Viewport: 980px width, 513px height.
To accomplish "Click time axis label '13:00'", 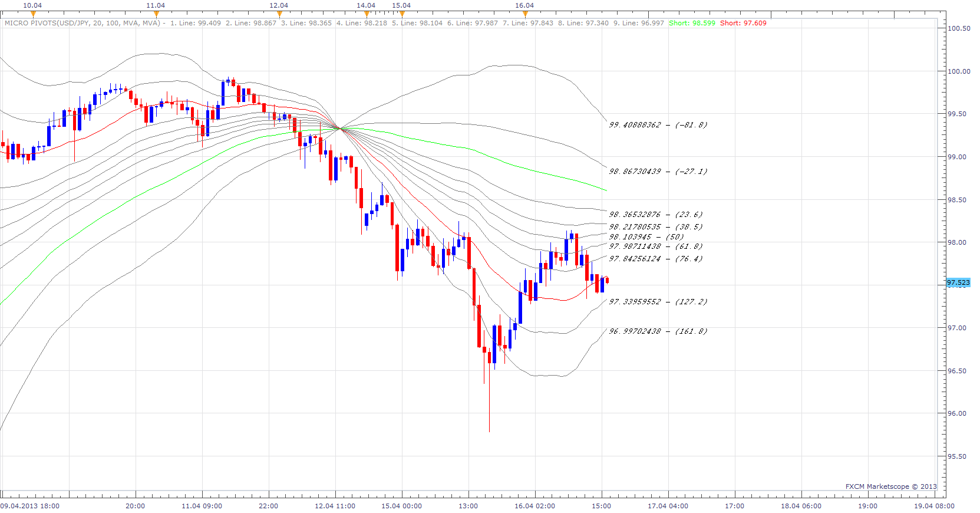I will tap(468, 506).
